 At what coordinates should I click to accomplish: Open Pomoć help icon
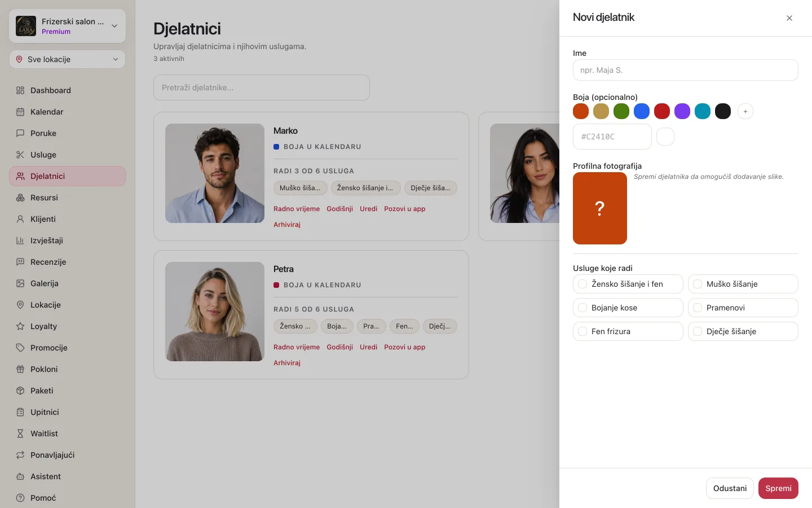[20, 498]
